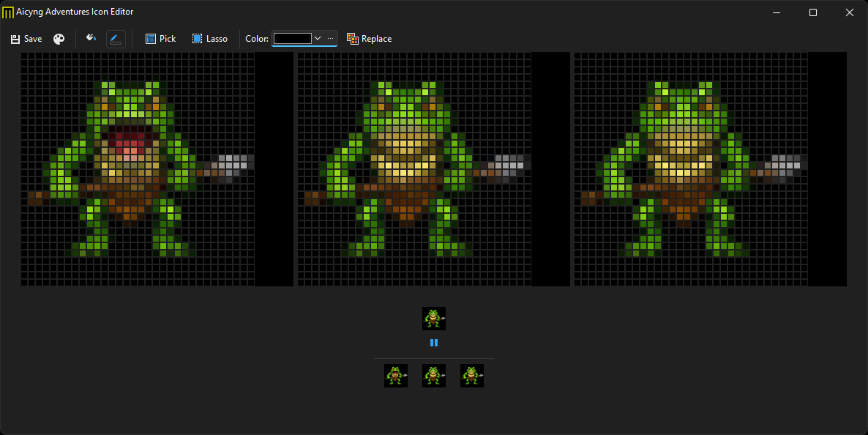Open the palette icon
868x435 pixels.
coord(59,39)
